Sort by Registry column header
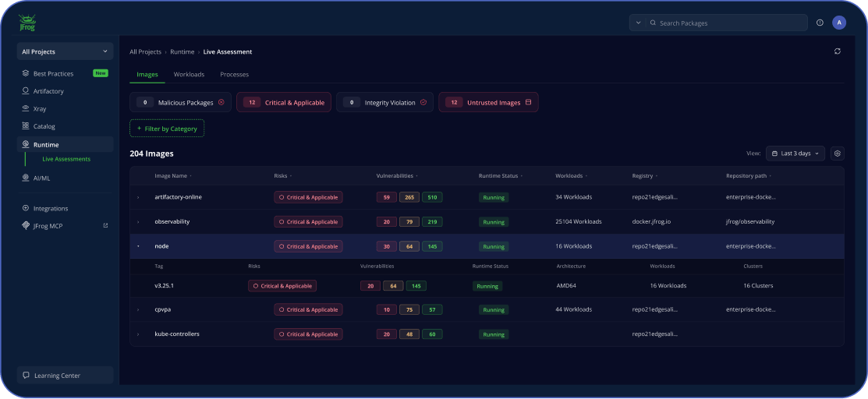This screenshot has height=399, width=868. pyautogui.click(x=645, y=176)
